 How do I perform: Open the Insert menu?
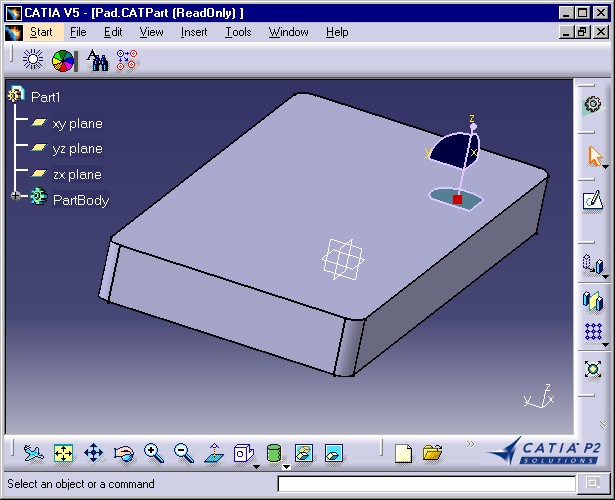coord(194,32)
